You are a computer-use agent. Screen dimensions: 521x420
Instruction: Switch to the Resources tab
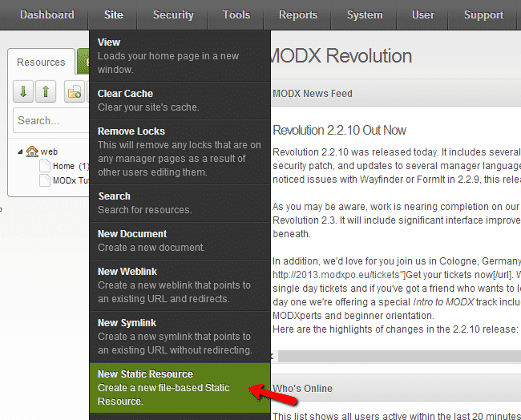coord(41,63)
